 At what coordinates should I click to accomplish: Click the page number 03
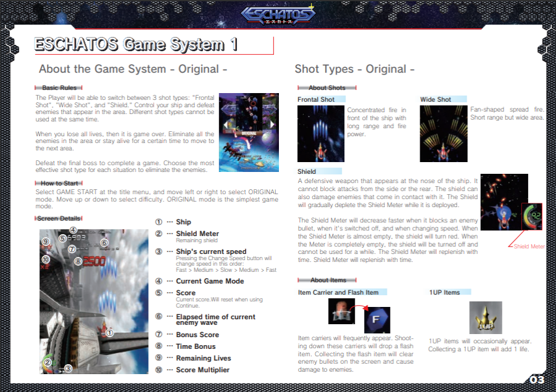click(537, 380)
